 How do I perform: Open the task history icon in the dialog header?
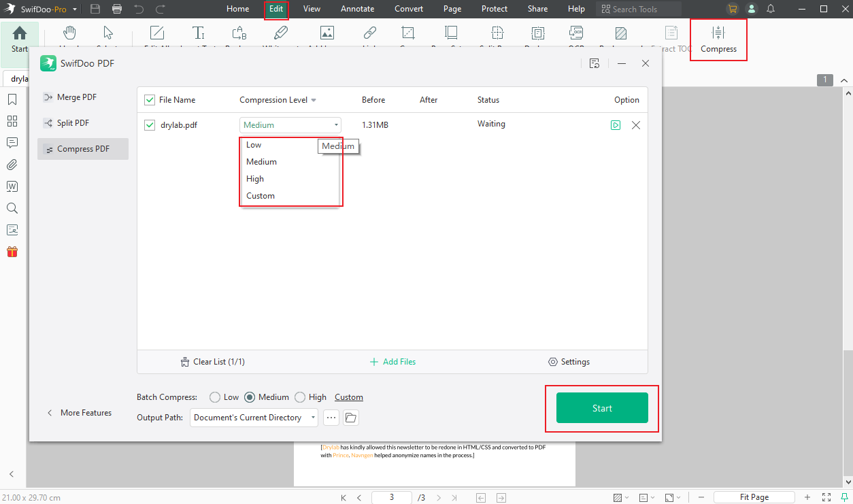595,63
